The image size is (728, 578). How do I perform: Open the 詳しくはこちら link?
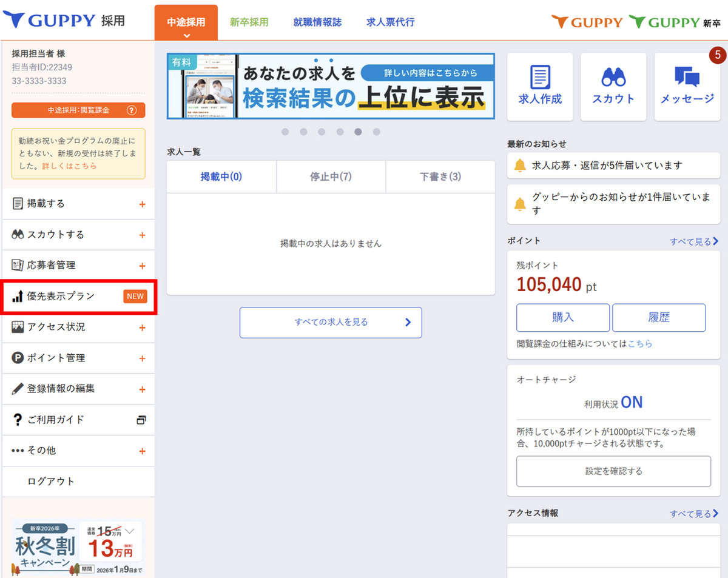pyautogui.click(x=69, y=166)
